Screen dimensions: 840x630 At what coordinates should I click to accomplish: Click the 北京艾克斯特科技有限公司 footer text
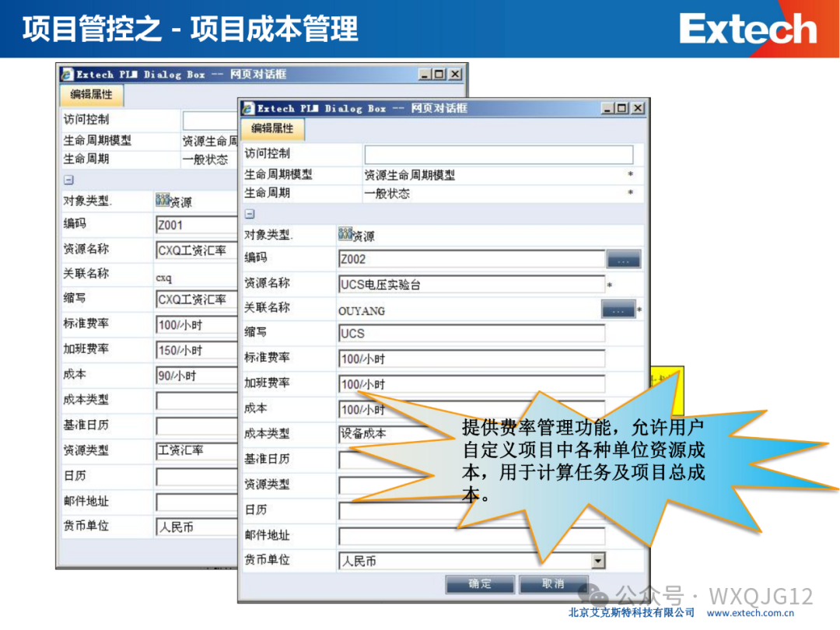pyautogui.click(x=632, y=613)
